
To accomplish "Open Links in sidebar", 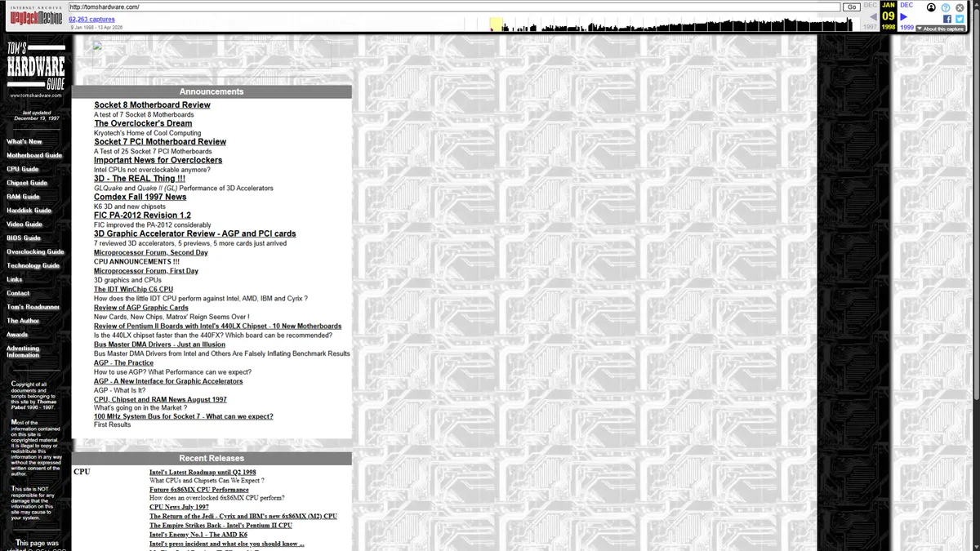I will 15,280.
